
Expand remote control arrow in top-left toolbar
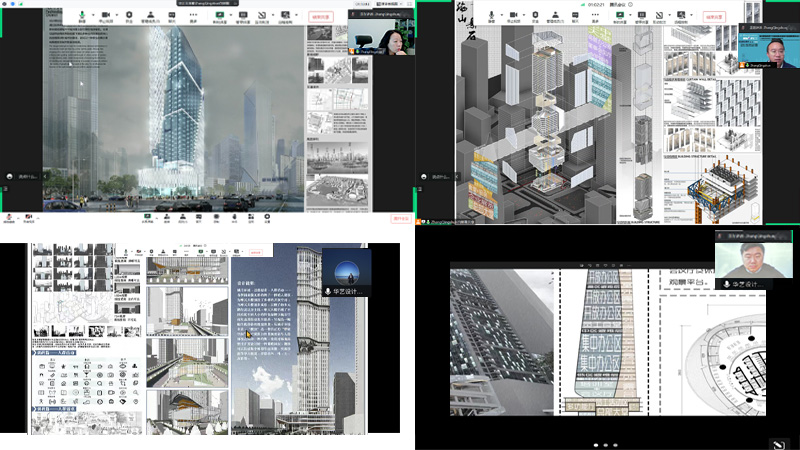tap(296, 15)
